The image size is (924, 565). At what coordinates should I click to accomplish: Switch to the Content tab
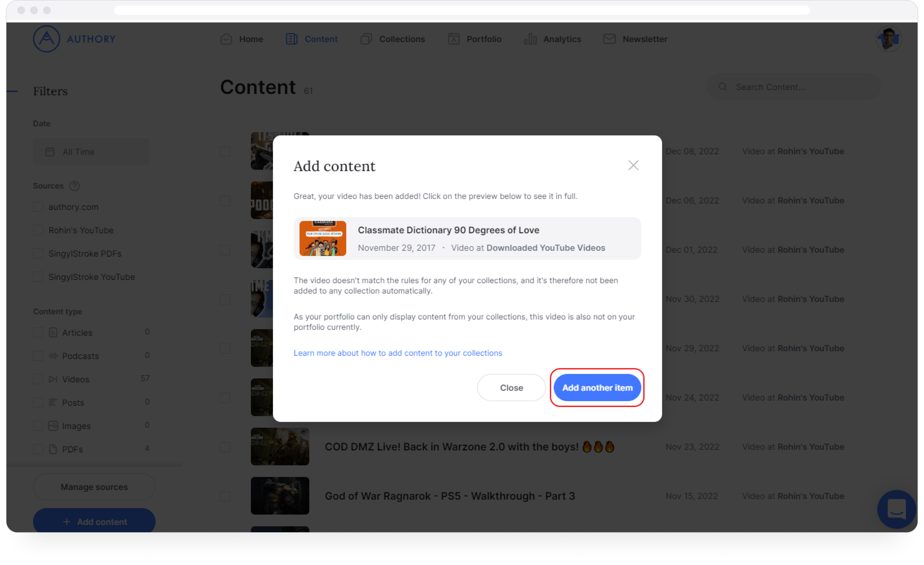click(x=321, y=39)
